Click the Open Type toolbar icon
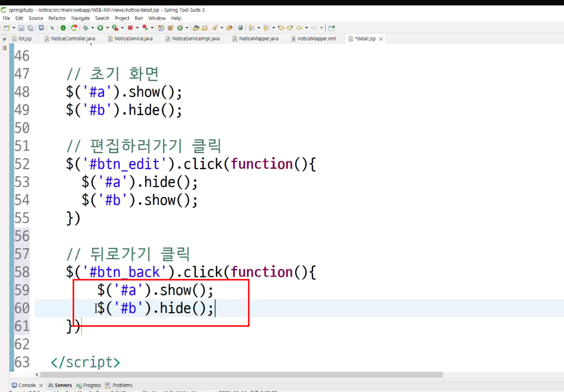 coord(196,28)
